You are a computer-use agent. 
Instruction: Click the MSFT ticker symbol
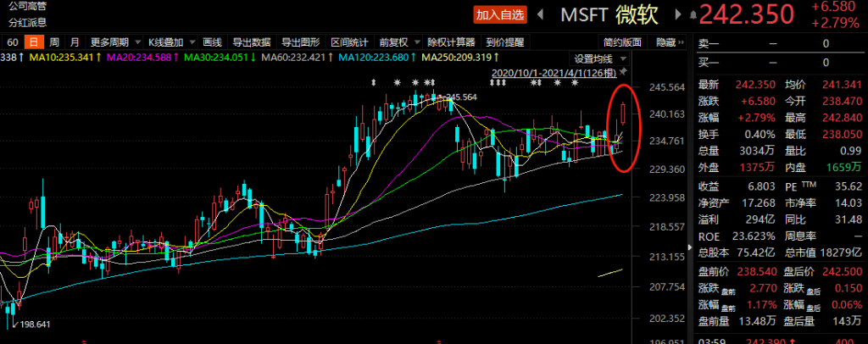coord(584,15)
